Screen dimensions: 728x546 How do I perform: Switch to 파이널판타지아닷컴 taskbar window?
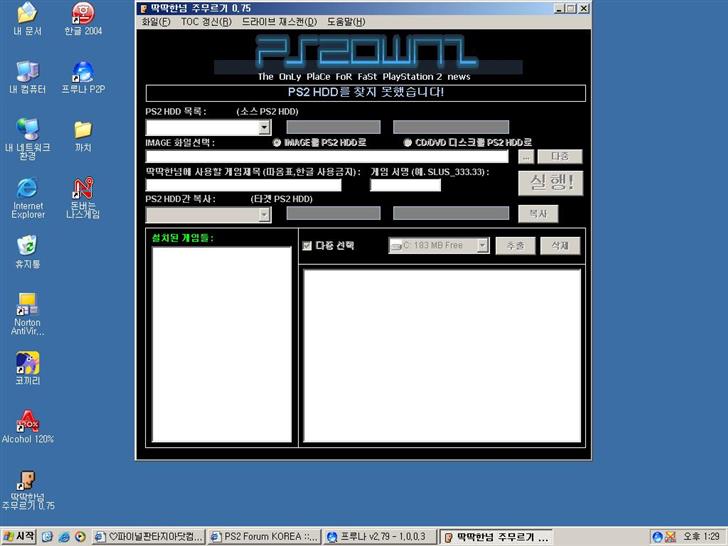coord(148,537)
